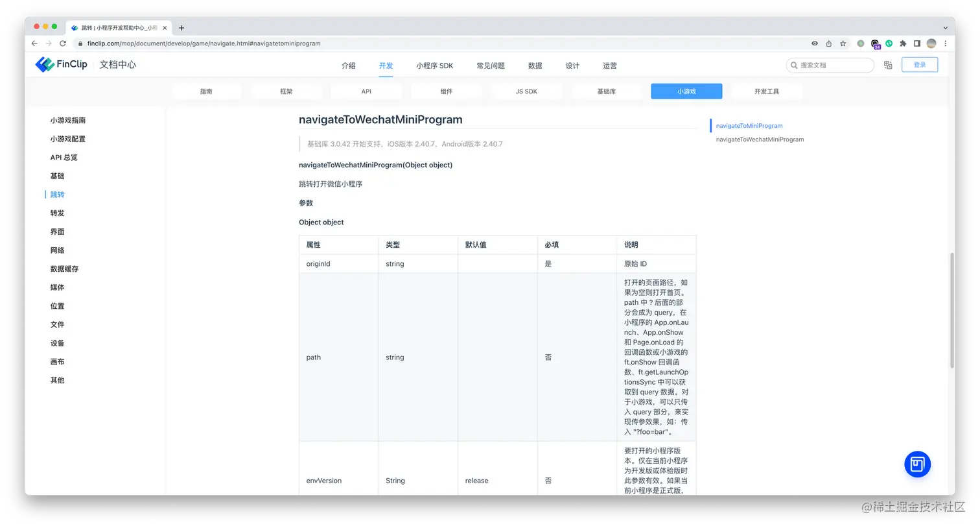Open 设备 in sidebar
Screen dimensions: 980x528
click(58, 343)
